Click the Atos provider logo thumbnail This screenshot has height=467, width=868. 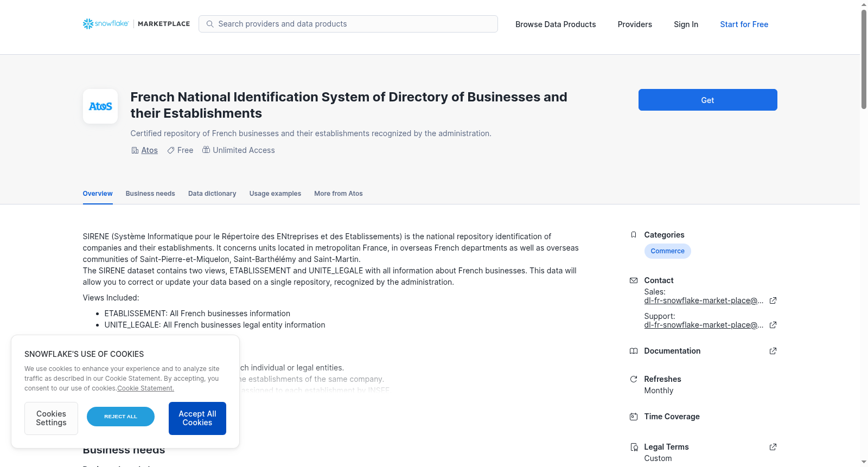pyautogui.click(x=100, y=106)
